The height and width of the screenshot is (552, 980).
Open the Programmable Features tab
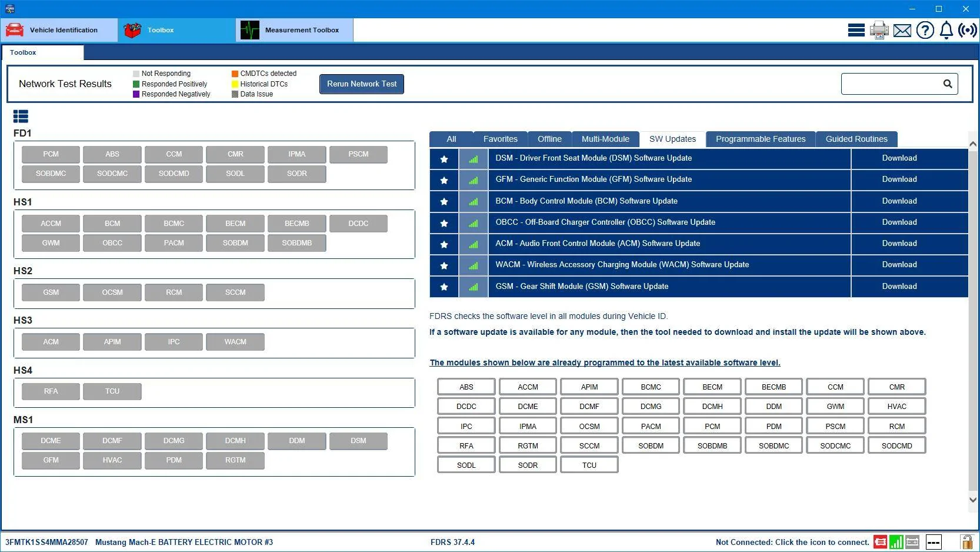click(761, 139)
